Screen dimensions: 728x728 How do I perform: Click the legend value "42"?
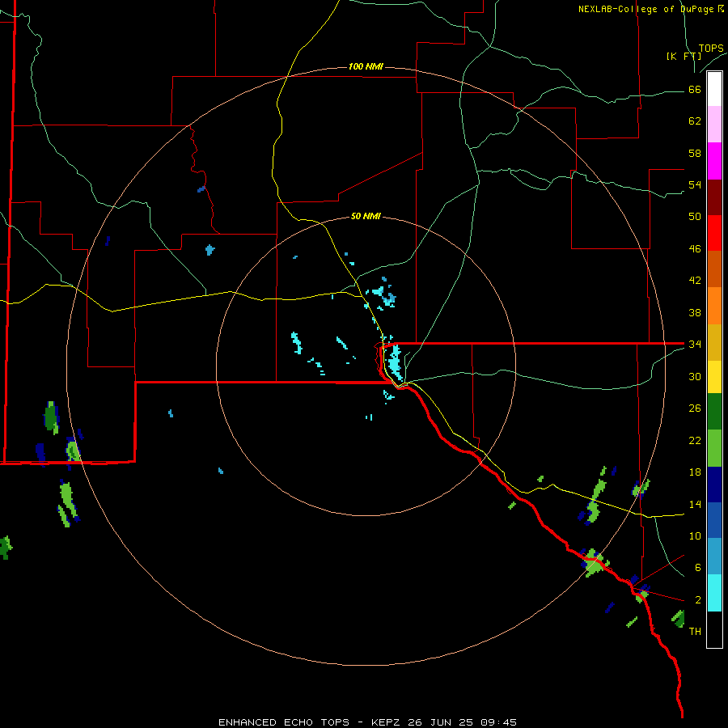pos(695,281)
